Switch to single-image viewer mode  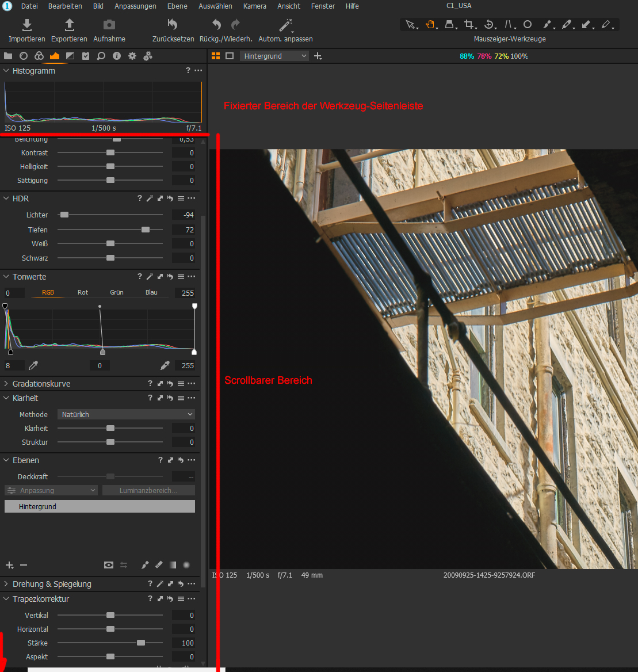point(230,56)
